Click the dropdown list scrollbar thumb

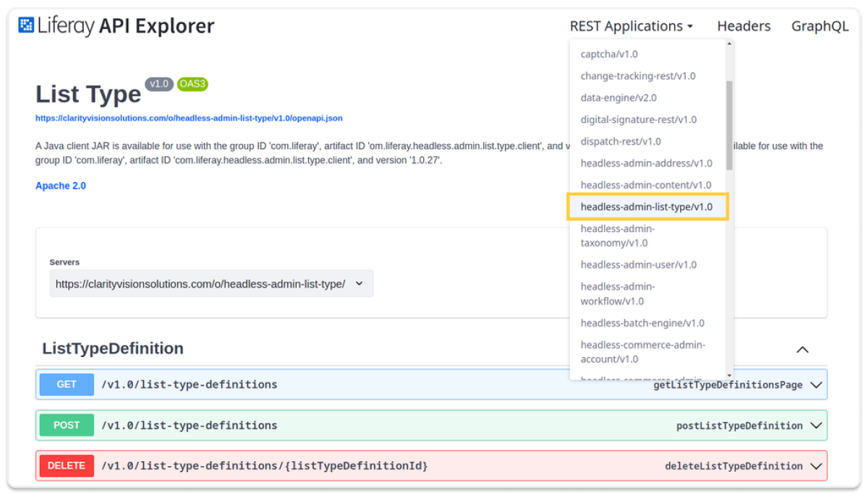pos(729,125)
